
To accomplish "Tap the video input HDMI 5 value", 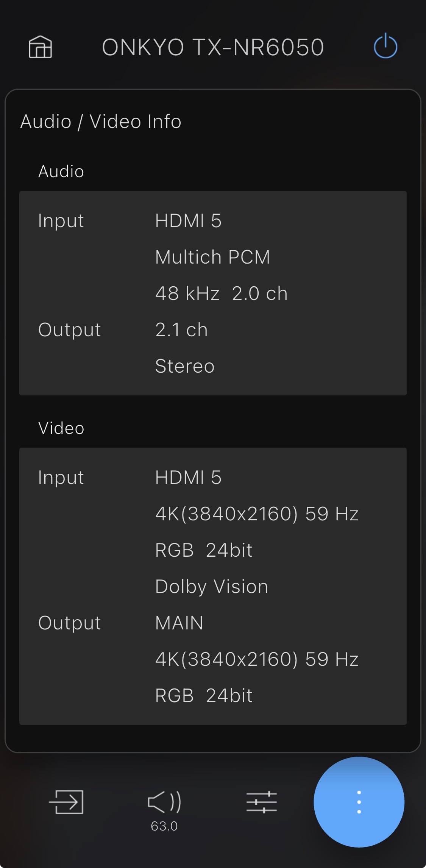I will point(188,478).
